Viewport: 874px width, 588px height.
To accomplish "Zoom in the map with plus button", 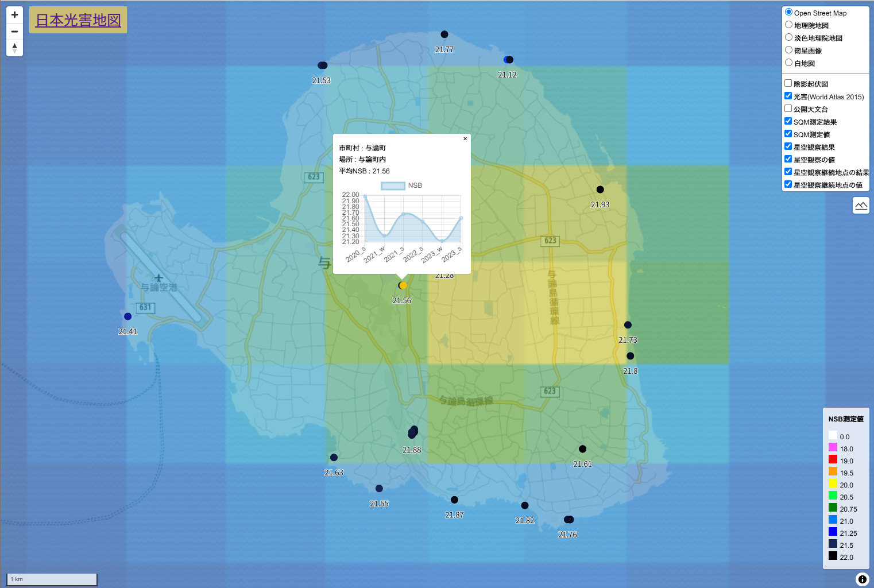I will [x=14, y=15].
